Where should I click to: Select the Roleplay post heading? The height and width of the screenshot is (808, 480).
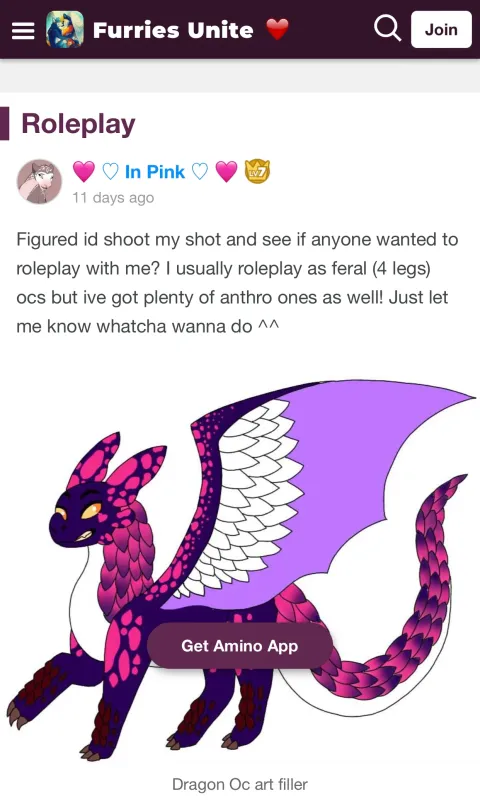pos(78,124)
